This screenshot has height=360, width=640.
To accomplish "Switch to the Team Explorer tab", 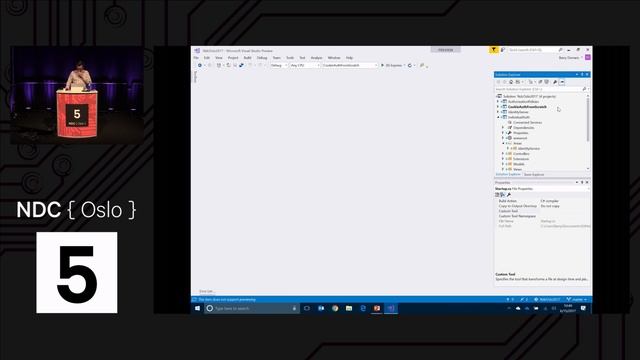I will pos(533,174).
